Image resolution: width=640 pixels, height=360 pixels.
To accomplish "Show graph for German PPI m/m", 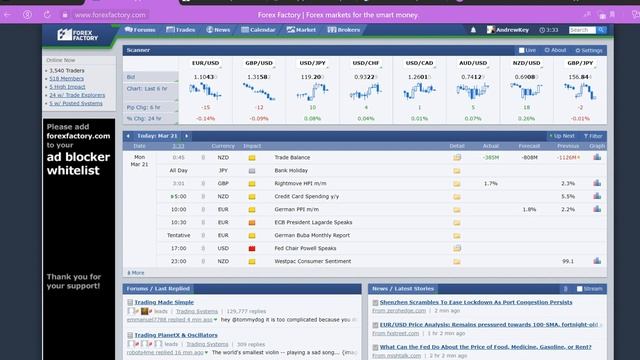I will point(597,209).
